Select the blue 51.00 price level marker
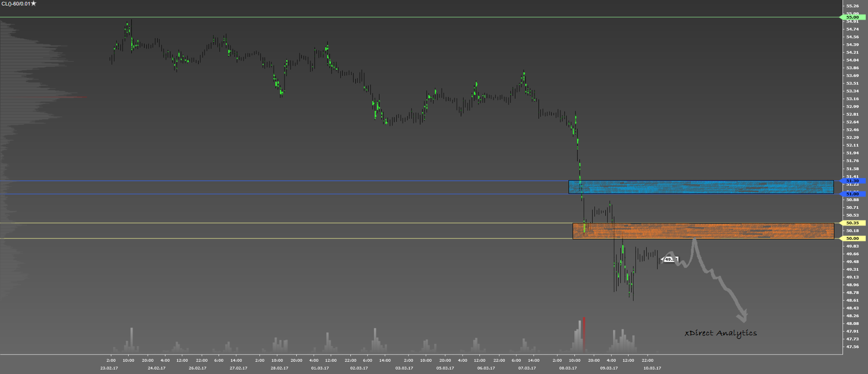The width and height of the screenshot is (868, 374). coord(852,194)
